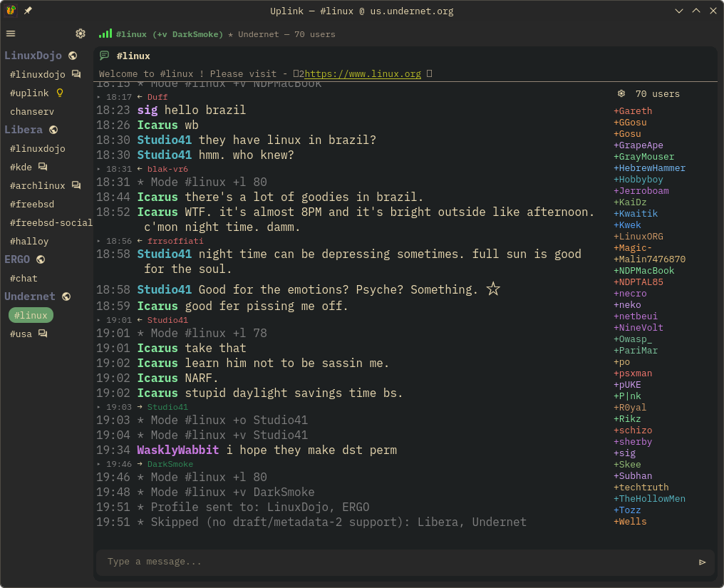
Task: Click Icarus nickname on 'wb' message
Action: click(x=157, y=125)
